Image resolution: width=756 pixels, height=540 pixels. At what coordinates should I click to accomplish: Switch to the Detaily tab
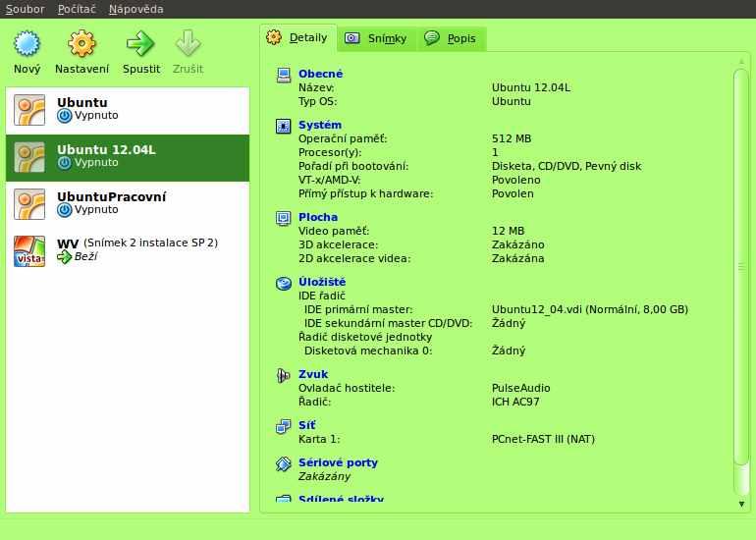[x=297, y=37]
